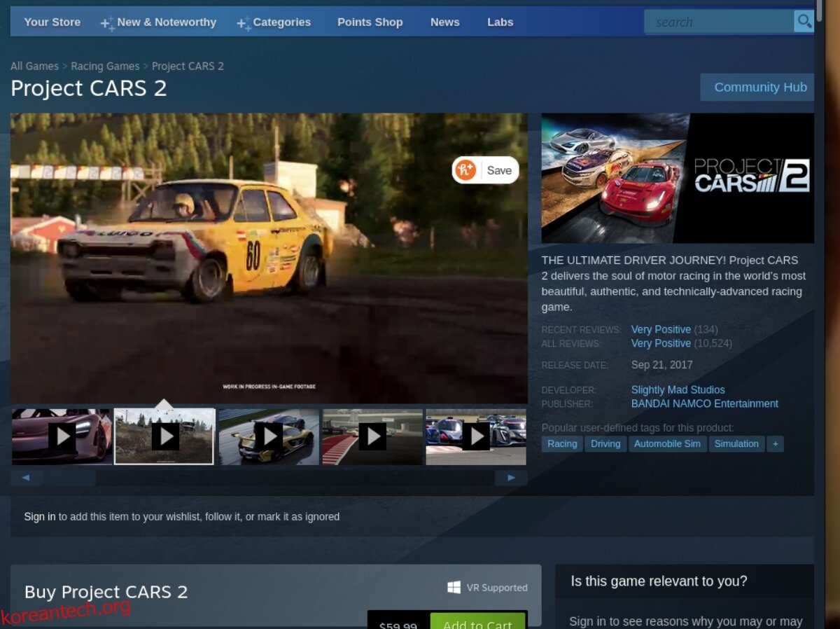Image resolution: width=840 pixels, height=629 pixels.
Task: Open the Community Hub button
Action: [x=759, y=88]
